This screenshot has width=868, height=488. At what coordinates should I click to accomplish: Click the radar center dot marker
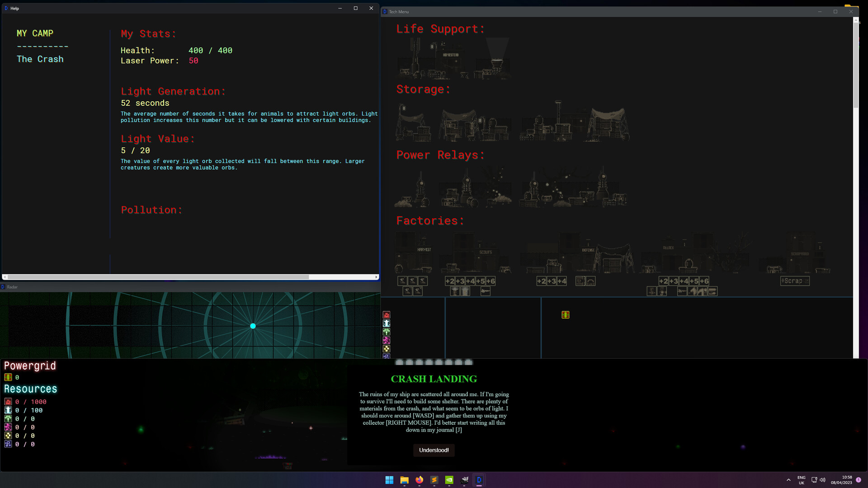(x=253, y=327)
